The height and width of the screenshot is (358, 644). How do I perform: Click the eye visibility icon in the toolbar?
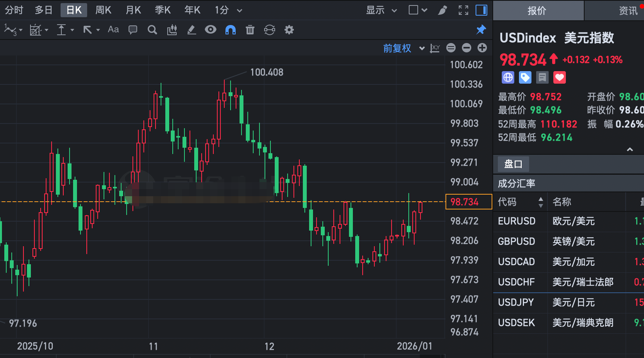[x=211, y=30]
